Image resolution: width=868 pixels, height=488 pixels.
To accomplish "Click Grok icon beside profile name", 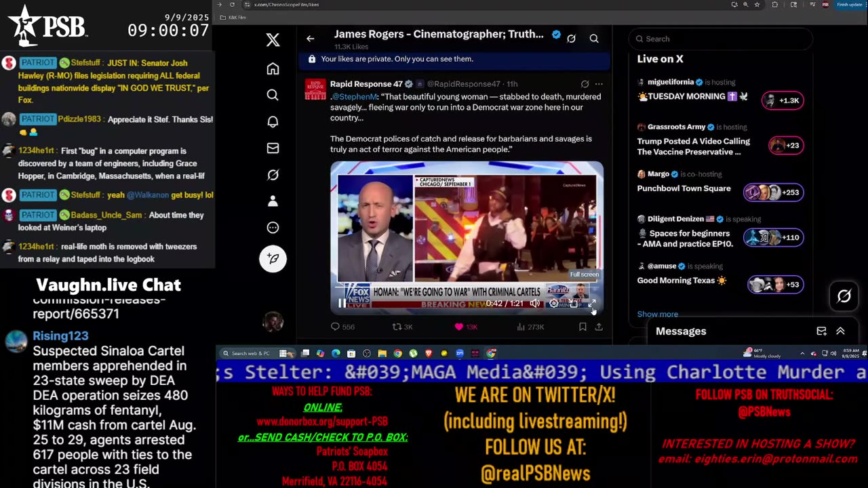I will click(571, 39).
